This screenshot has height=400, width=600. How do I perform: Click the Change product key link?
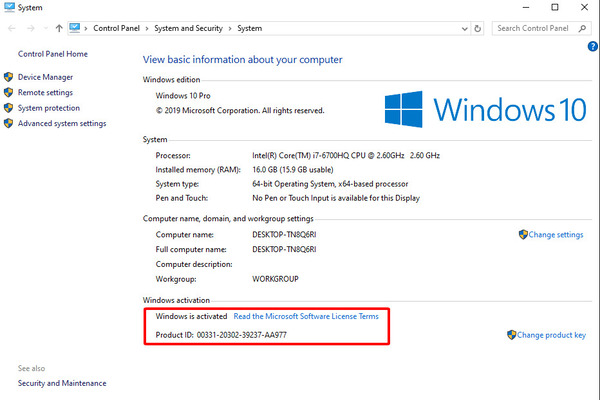coord(551,335)
